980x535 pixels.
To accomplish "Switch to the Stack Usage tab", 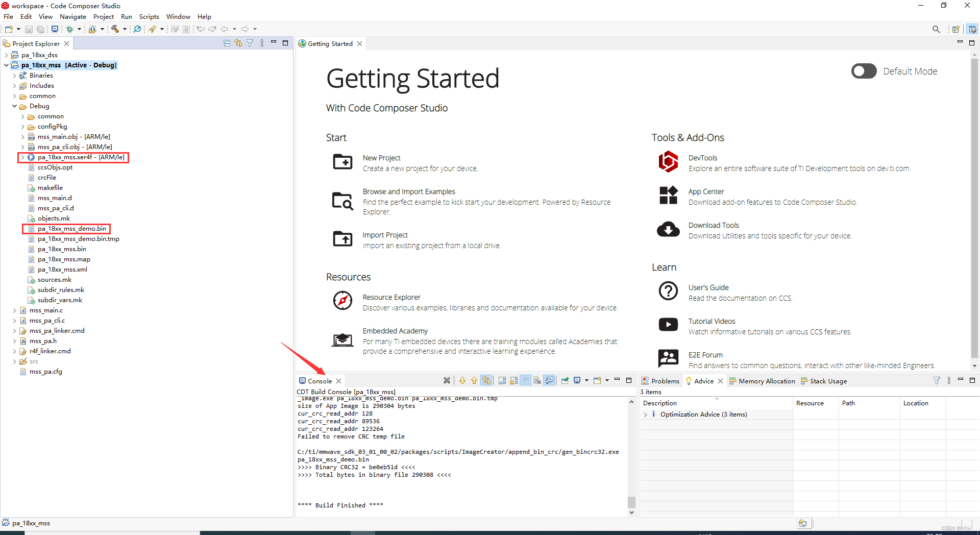I will 824,381.
